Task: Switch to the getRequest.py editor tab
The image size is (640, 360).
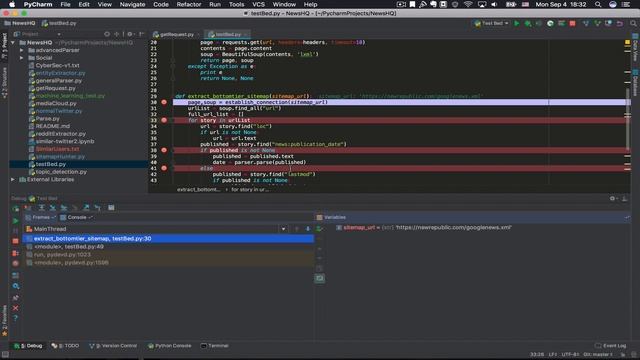Action: (x=176, y=34)
